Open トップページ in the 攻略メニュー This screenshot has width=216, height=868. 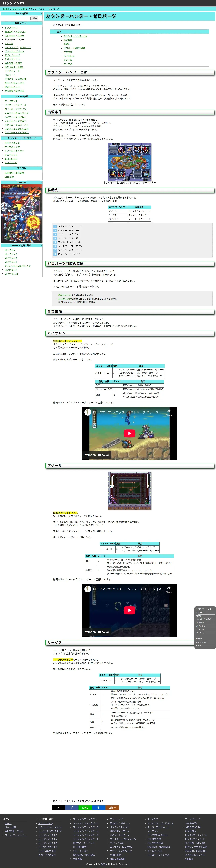coord(11,28)
